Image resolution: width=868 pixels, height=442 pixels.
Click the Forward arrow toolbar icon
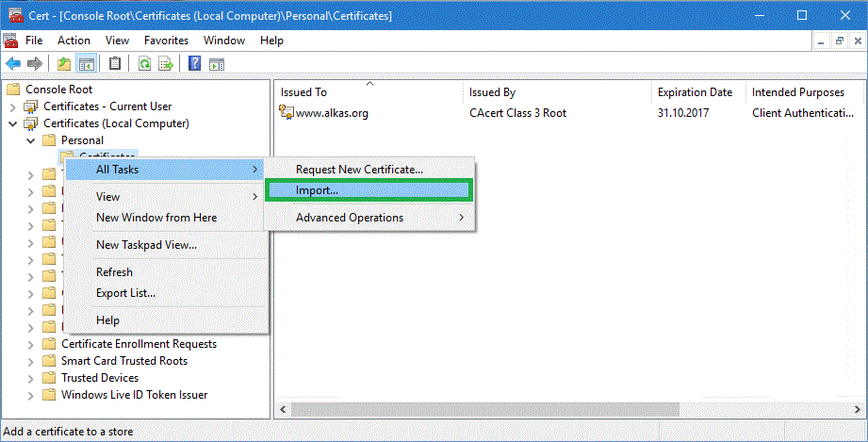pos(35,64)
